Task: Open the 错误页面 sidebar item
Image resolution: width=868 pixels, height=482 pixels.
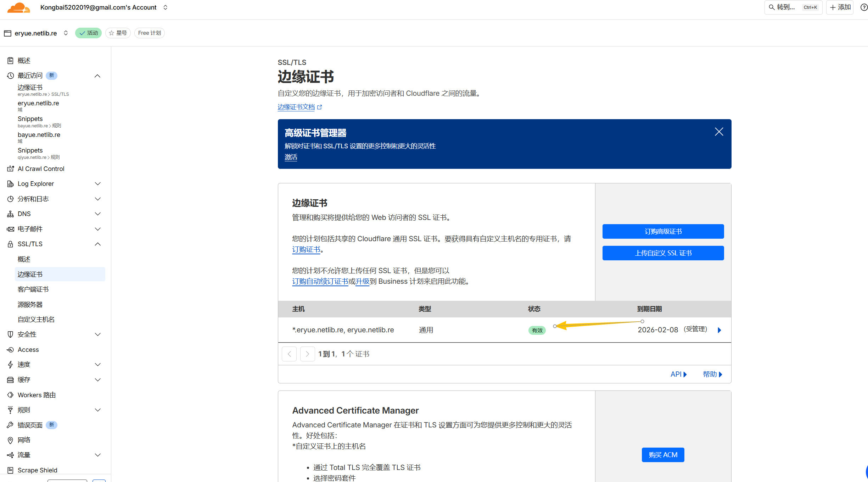Action: (30, 425)
